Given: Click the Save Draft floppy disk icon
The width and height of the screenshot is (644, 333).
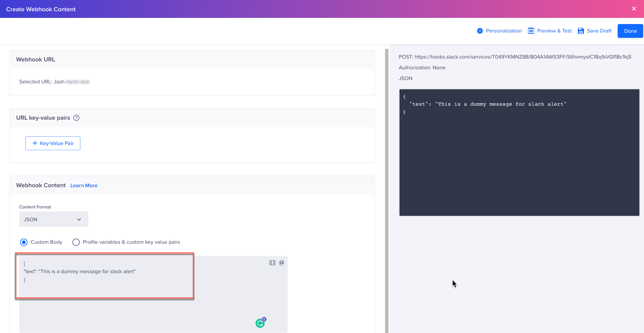Looking at the screenshot, I should coord(581,31).
